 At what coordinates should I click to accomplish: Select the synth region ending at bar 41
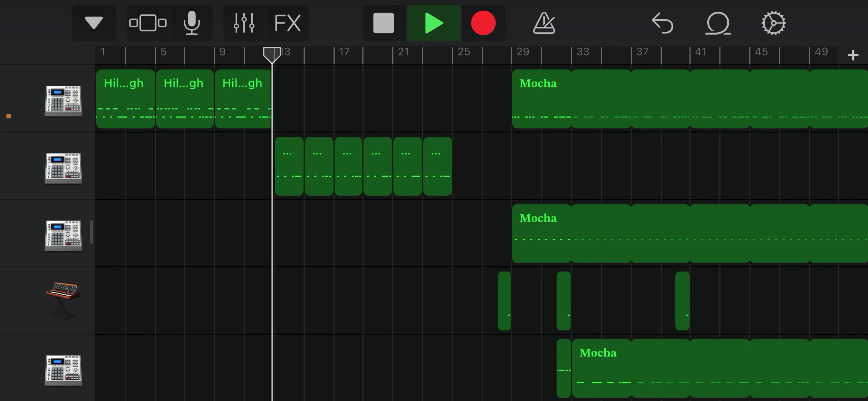coord(682,301)
